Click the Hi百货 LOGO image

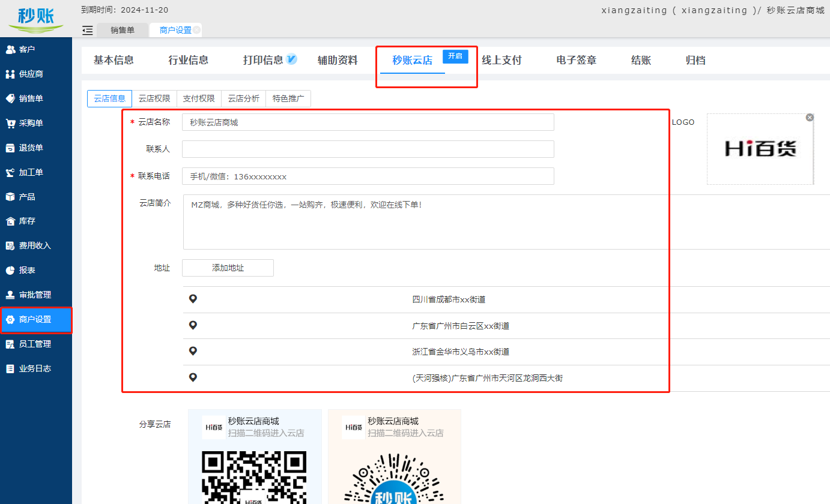tap(760, 149)
